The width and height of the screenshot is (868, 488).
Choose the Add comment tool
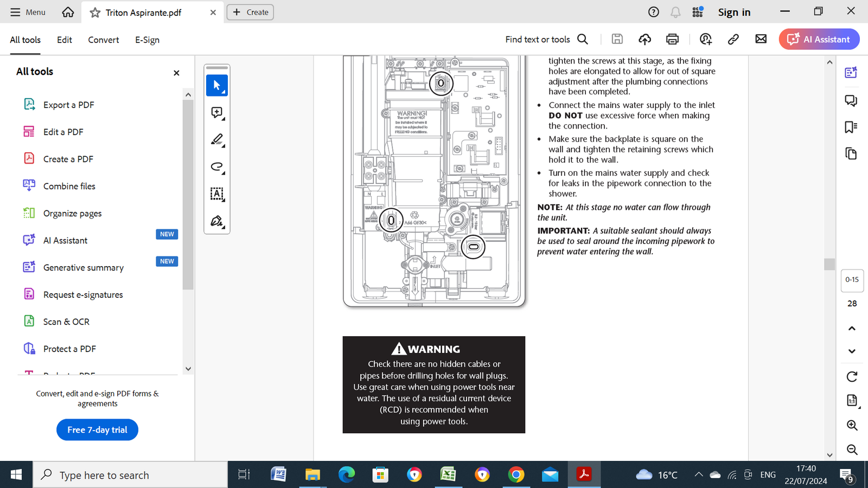pyautogui.click(x=217, y=113)
